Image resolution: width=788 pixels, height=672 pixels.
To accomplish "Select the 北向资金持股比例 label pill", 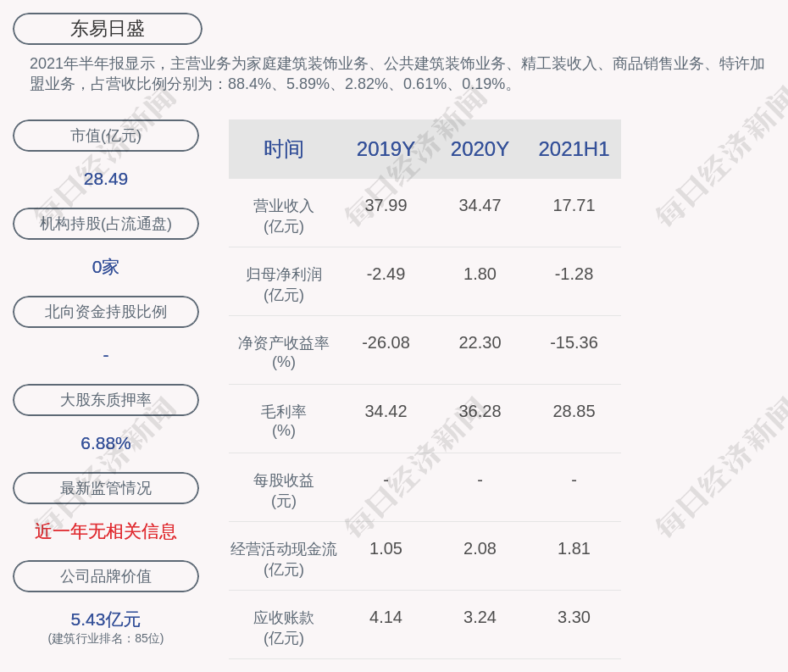I will click(106, 312).
